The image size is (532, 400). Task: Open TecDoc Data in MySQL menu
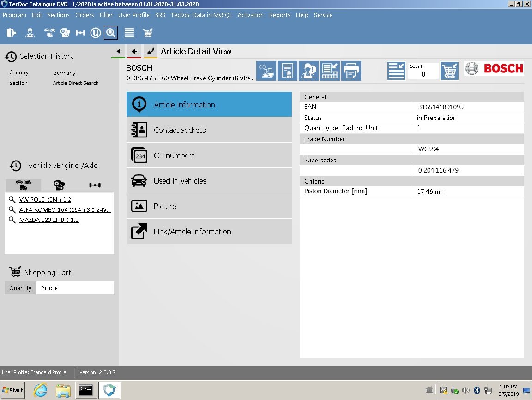pos(201,15)
